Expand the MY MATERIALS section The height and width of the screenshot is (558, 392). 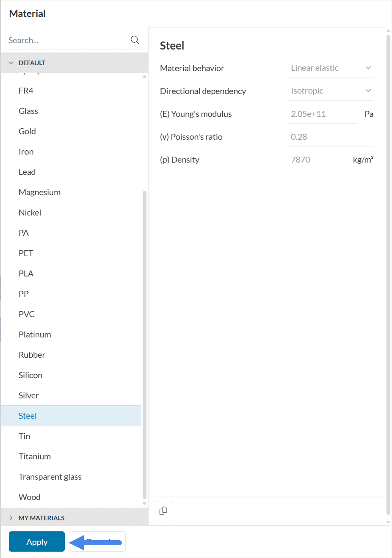[11, 518]
